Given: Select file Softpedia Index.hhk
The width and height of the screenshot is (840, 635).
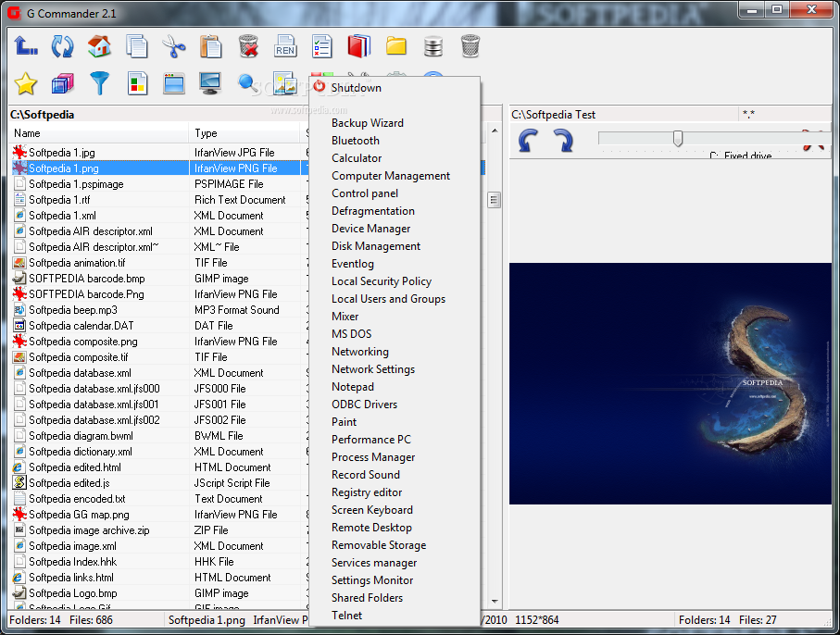Looking at the screenshot, I should point(73,562).
